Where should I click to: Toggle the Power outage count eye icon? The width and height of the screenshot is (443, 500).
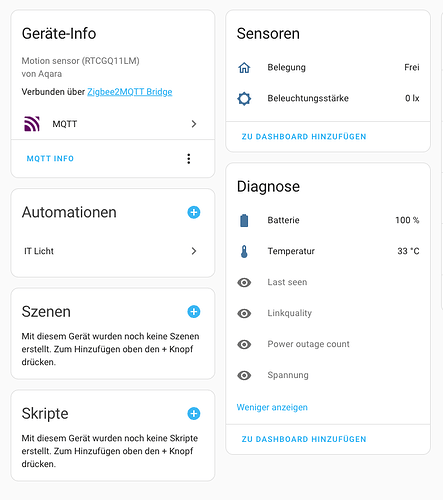click(244, 344)
